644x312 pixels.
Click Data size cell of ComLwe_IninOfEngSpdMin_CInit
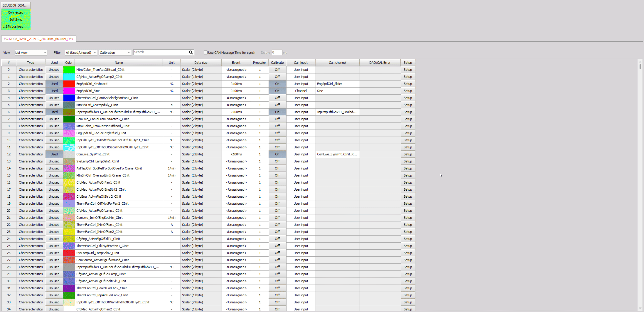point(201,218)
